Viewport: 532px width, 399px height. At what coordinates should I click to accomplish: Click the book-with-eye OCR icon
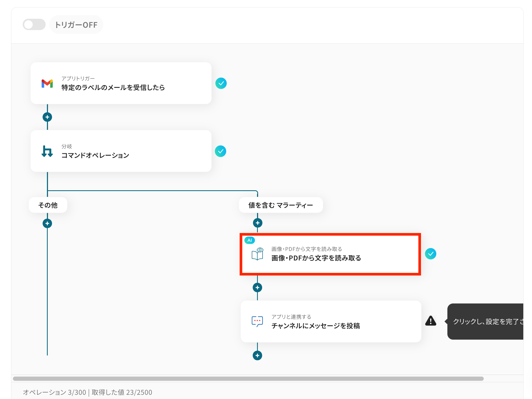(257, 254)
